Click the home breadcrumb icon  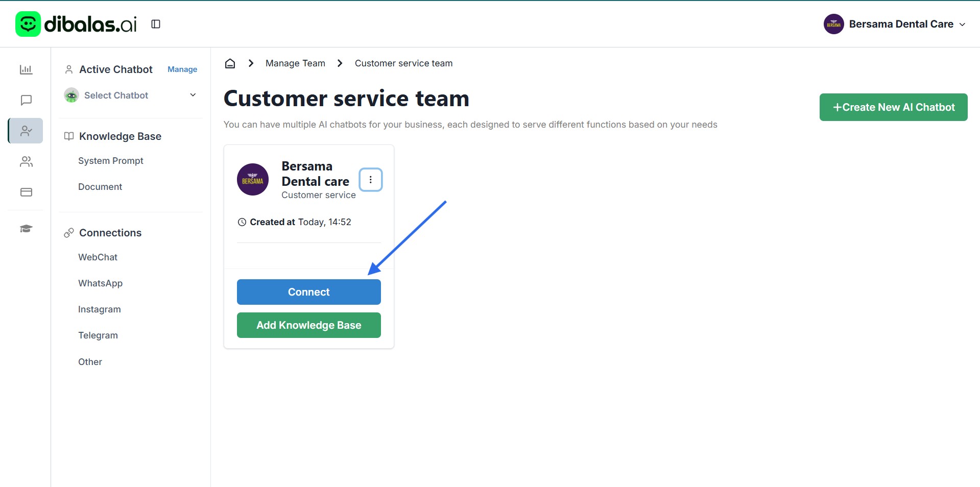230,63
